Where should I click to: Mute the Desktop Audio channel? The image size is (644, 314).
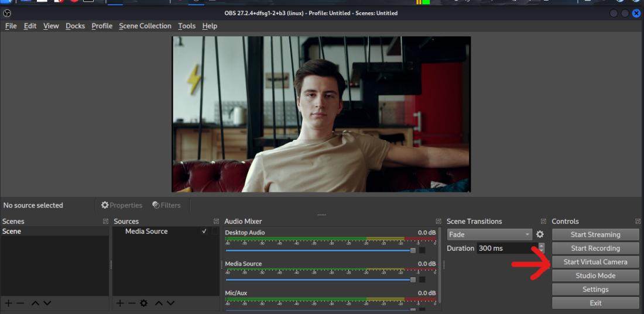(422, 250)
